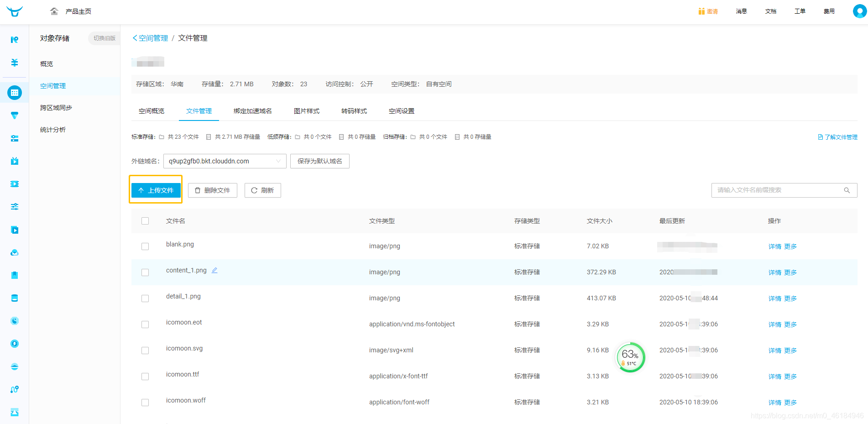Toggle the select-all files checkbox
This screenshot has width=868, height=424.
tap(145, 221)
